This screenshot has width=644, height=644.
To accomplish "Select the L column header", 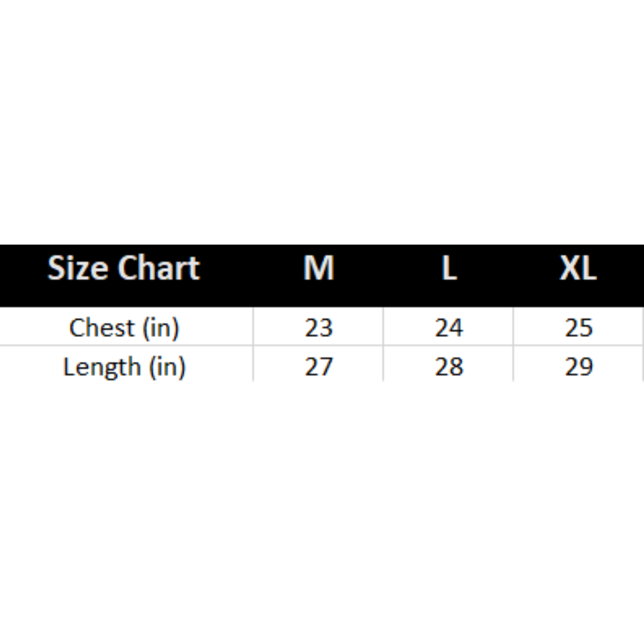I will click(448, 268).
